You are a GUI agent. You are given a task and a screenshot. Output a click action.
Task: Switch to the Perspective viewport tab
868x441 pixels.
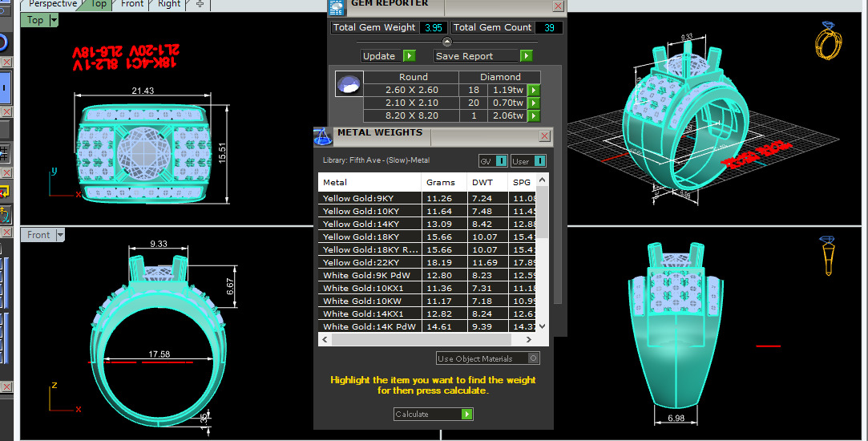point(53,4)
